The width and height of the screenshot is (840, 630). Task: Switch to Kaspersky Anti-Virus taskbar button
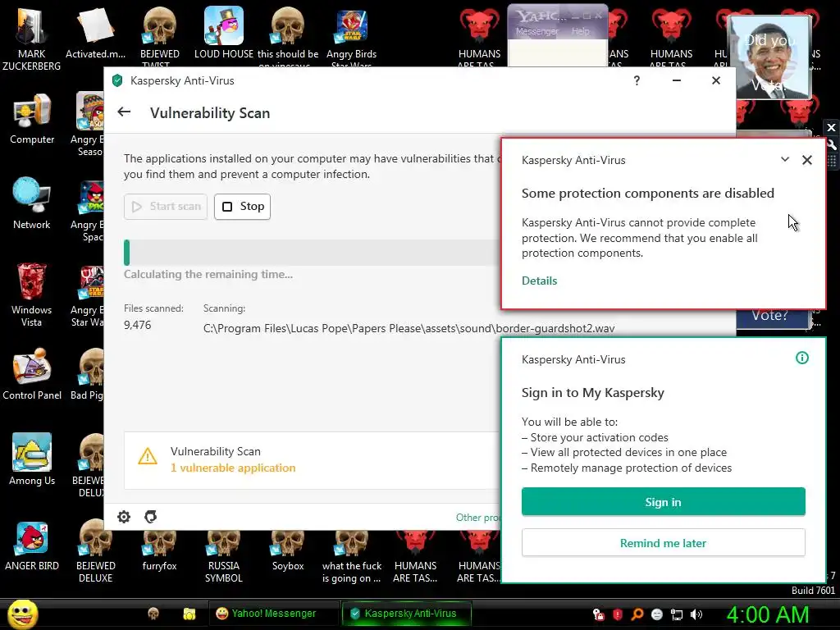click(x=407, y=614)
